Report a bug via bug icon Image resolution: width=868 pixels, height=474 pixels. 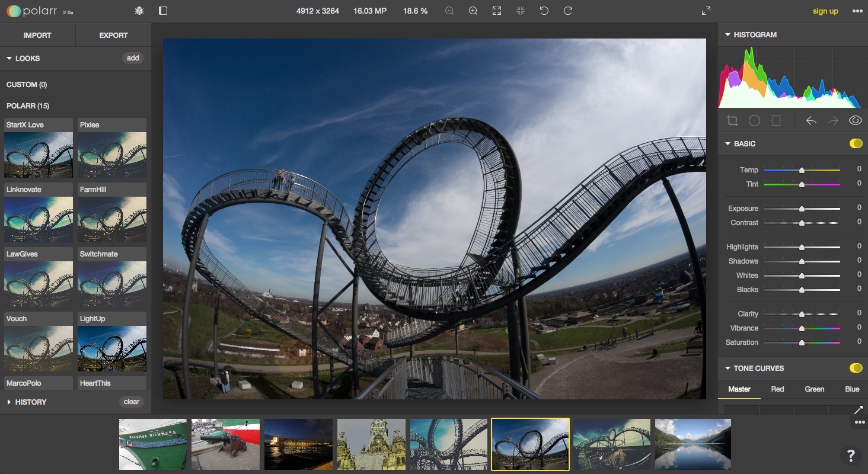pos(140,11)
